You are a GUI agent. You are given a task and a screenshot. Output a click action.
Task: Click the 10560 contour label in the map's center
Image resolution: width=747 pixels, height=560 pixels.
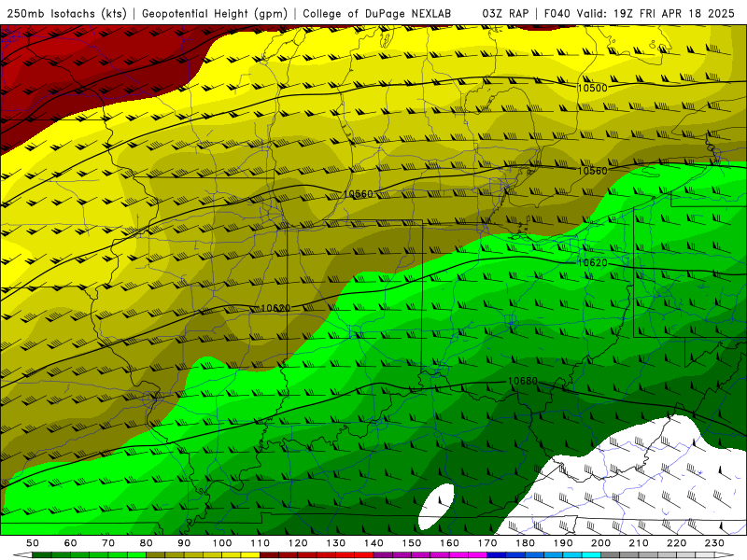pos(358,194)
